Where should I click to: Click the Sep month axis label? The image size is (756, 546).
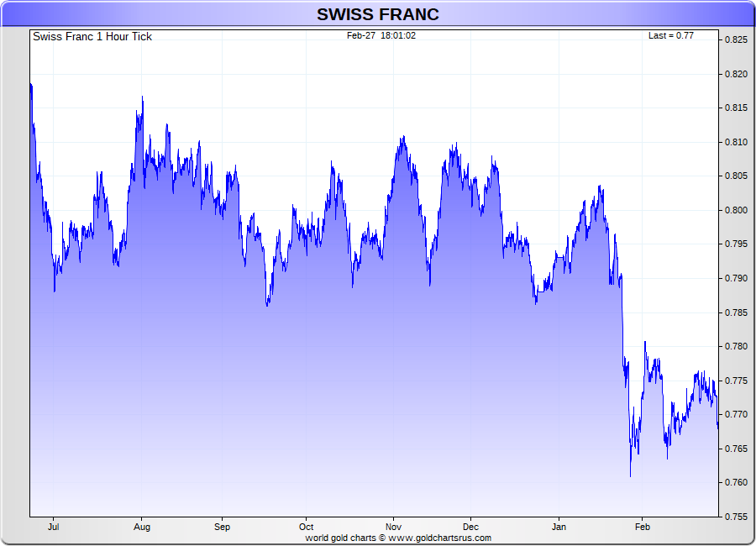[x=222, y=527]
